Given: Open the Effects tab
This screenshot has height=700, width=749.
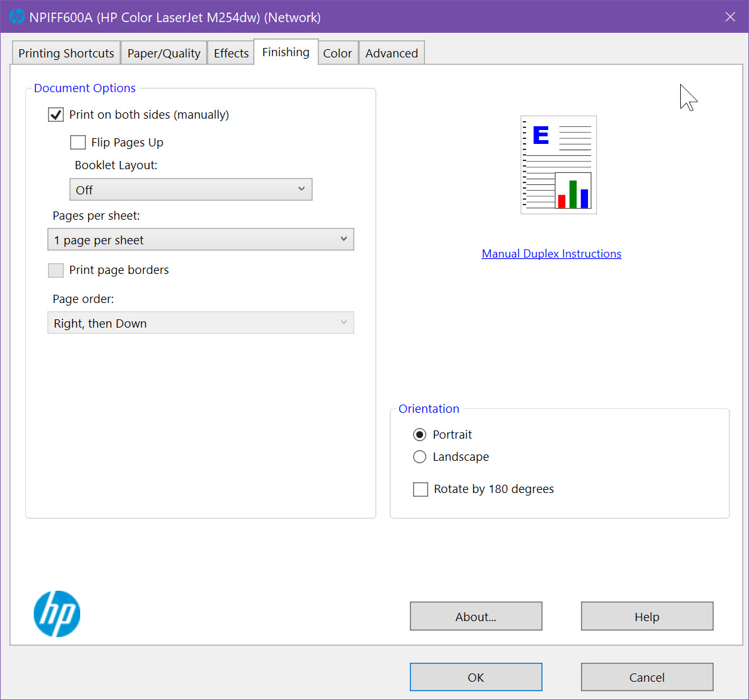Looking at the screenshot, I should tap(231, 53).
